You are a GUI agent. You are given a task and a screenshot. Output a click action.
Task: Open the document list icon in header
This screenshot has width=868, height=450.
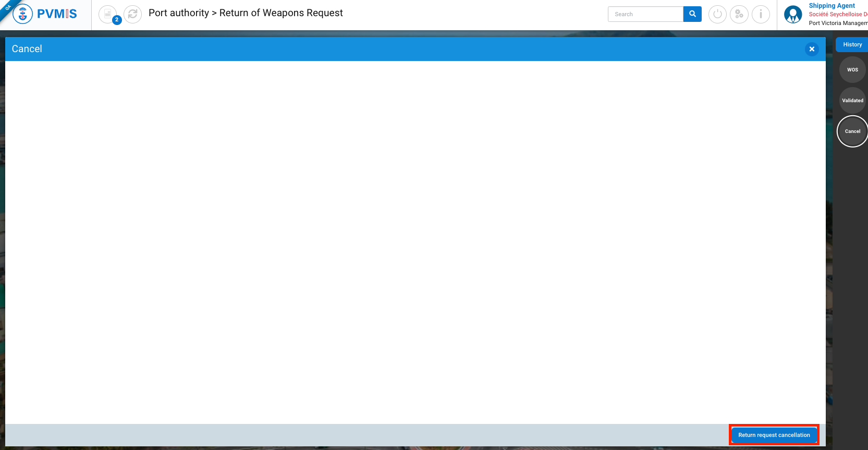[x=107, y=14]
